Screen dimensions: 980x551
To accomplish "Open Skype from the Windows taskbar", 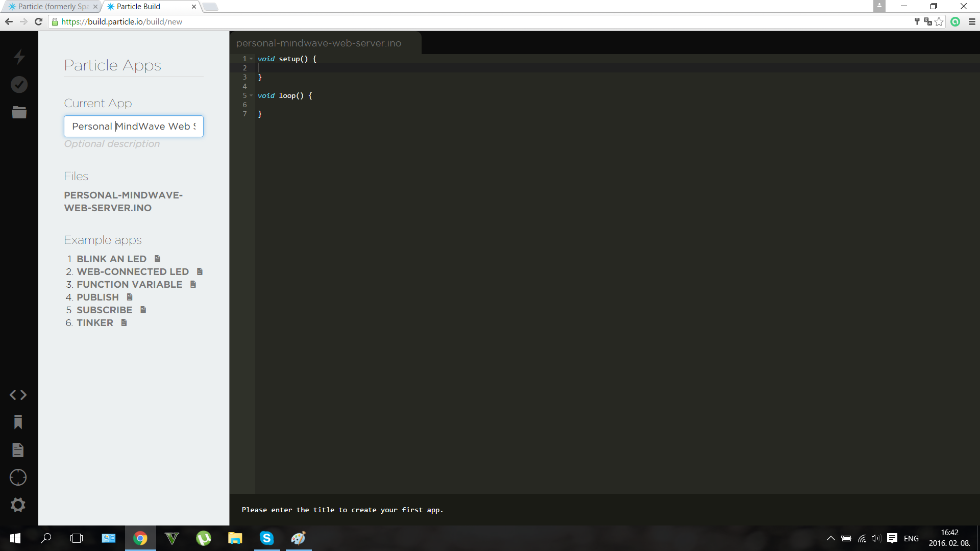I will pyautogui.click(x=266, y=538).
